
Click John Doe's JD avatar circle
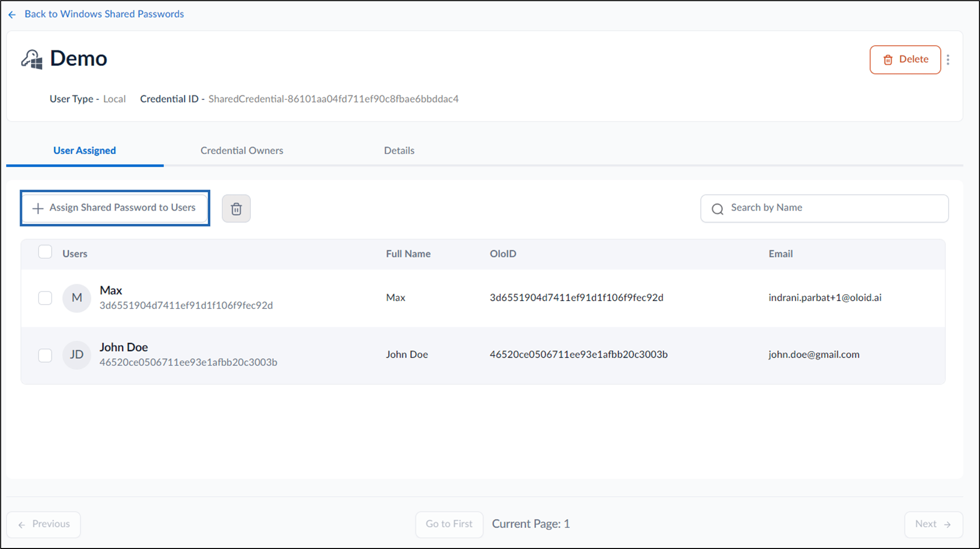(77, 355)
